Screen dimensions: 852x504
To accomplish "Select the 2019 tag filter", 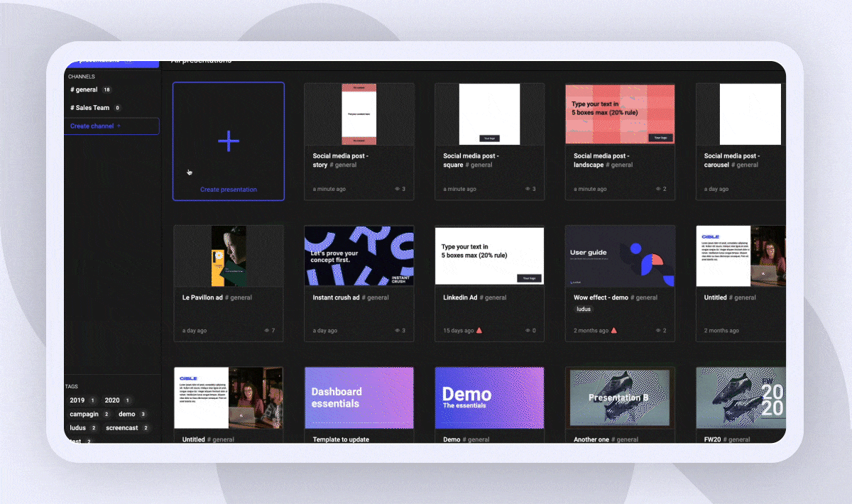I will point(76,400).
